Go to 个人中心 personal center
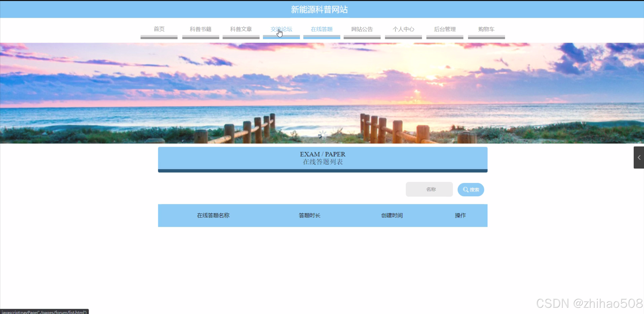The width and height of the screenshot is (644, 314). pos(403,29)
